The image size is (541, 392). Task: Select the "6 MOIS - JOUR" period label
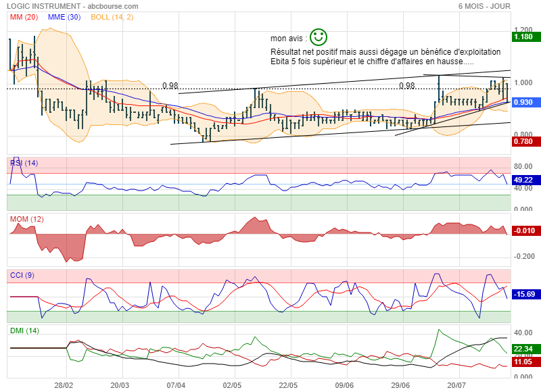coord(484,6)
